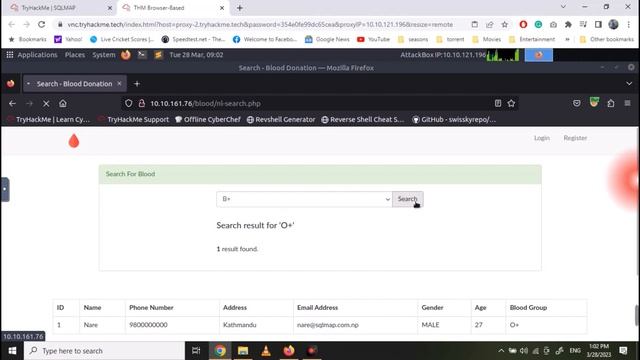
Task: Go back in Firefox
Action: pos(12,104)
